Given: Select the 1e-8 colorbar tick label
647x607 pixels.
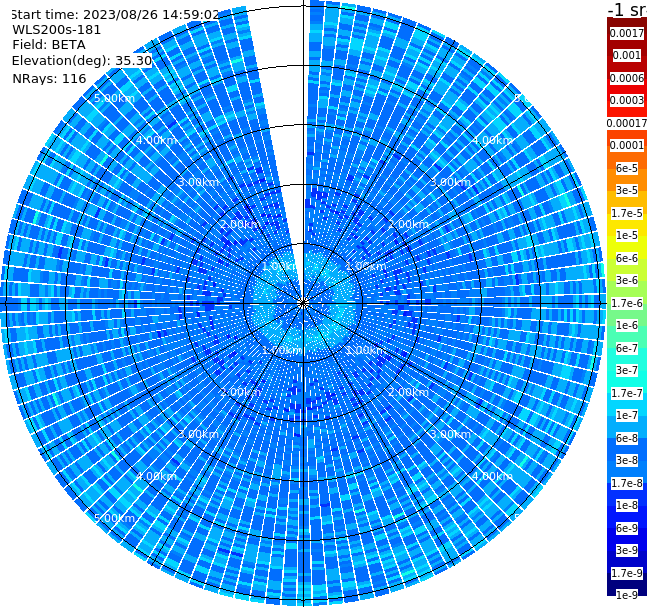Looking at the screenshot, I should pyautogui.click(x=627, y=505).
